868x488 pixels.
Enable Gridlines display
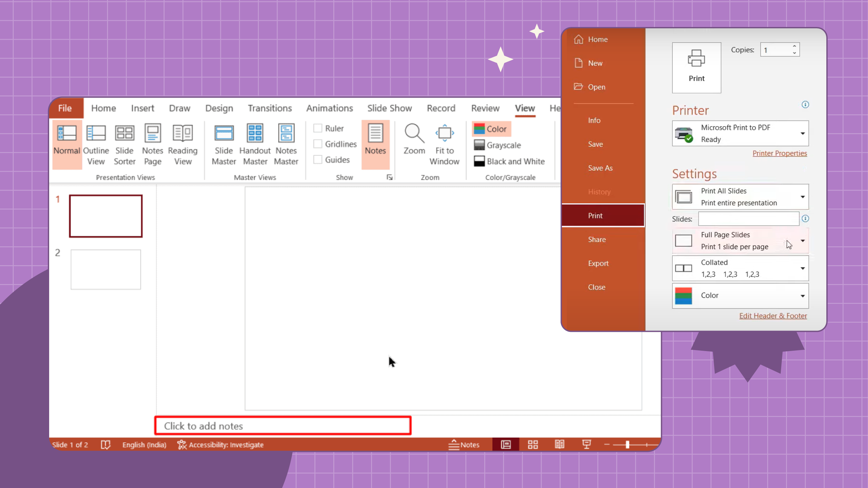318,143
